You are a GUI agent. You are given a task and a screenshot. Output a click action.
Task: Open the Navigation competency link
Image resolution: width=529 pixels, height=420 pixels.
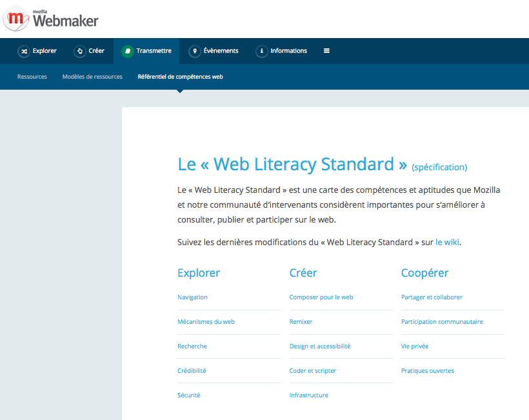(x=192, y=297)
